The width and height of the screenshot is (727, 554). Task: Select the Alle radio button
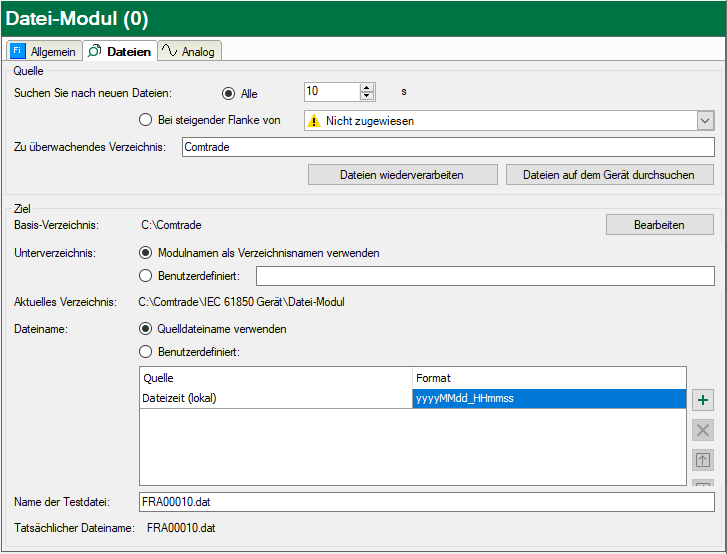[x=229, y=93]
